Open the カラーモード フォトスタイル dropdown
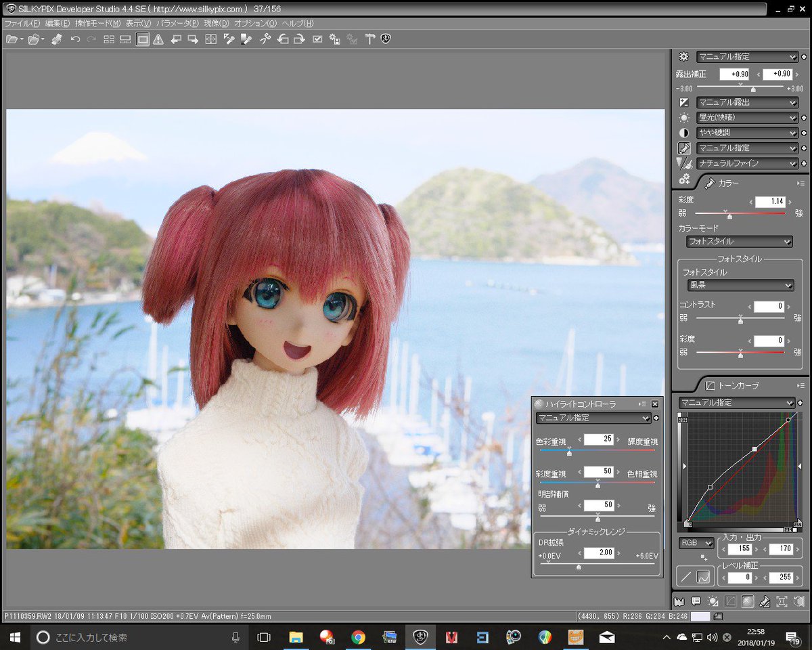Viewport: 812px width, 650px height. (x=739, y=241)
